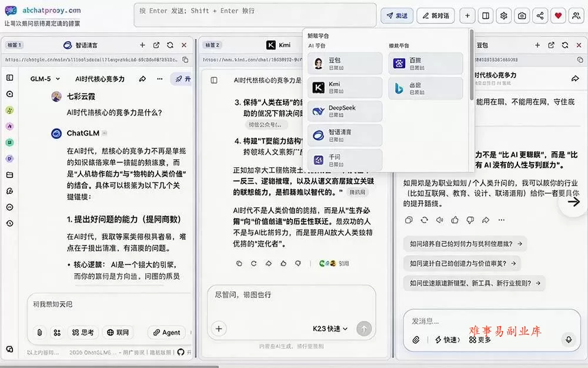Refresh the 豆包 panel

[565, 45]
